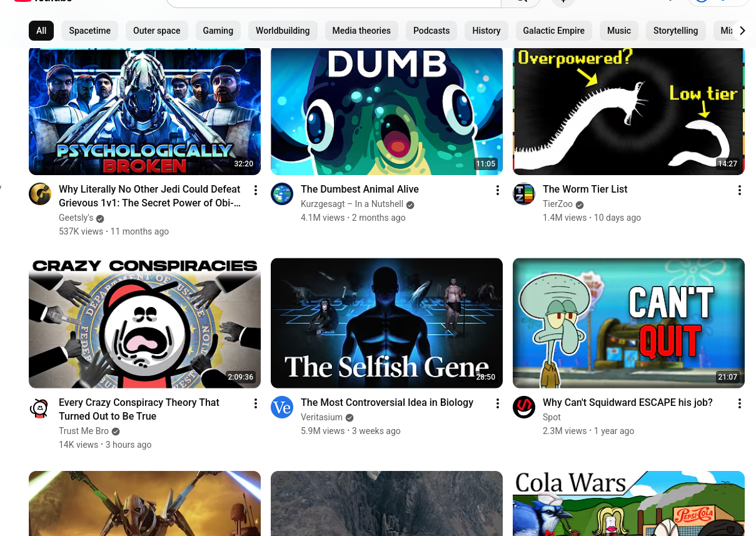The width and height of the screenshot is (756, 536).
Task: Open options menu for Grievous 1v1 video
Action: click(255, 190)
